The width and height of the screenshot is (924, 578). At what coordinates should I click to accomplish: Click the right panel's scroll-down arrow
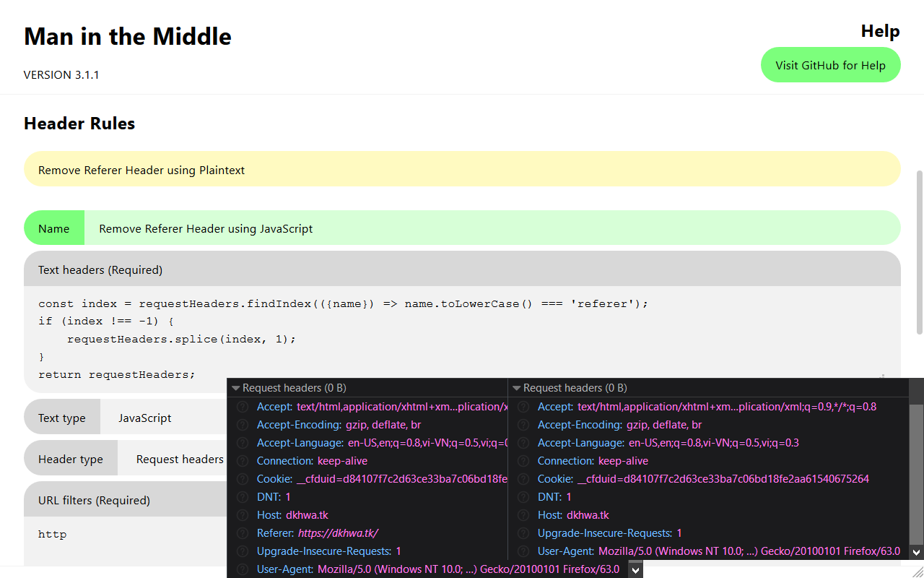916,552
